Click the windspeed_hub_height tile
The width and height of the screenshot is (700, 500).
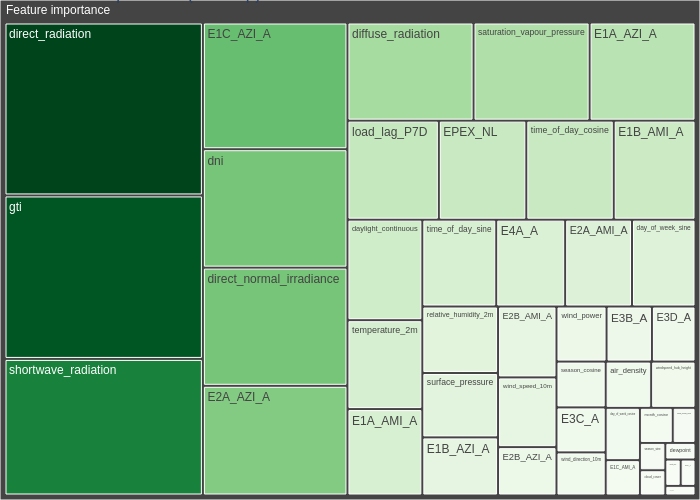pyautogui.click(x=673, y=385)
